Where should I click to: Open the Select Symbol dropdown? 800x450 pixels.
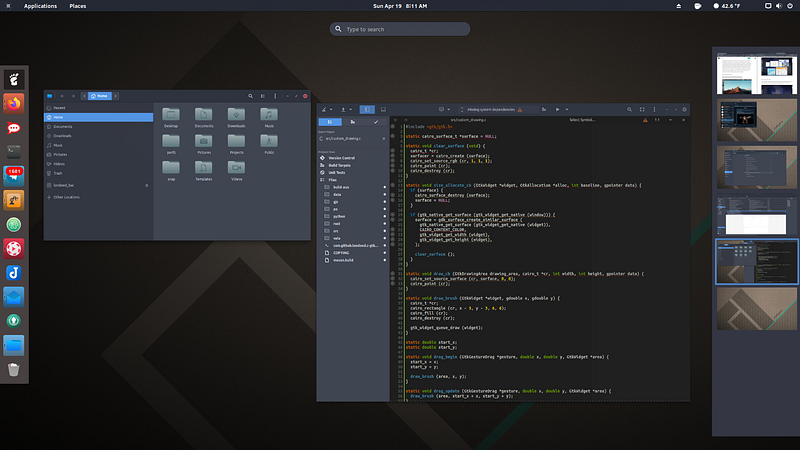(582, 120)
